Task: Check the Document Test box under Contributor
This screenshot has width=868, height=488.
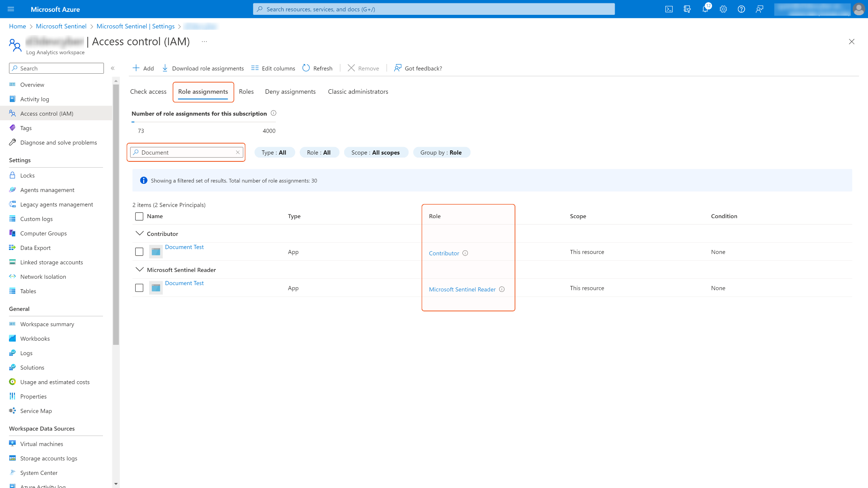Action: 139,252
